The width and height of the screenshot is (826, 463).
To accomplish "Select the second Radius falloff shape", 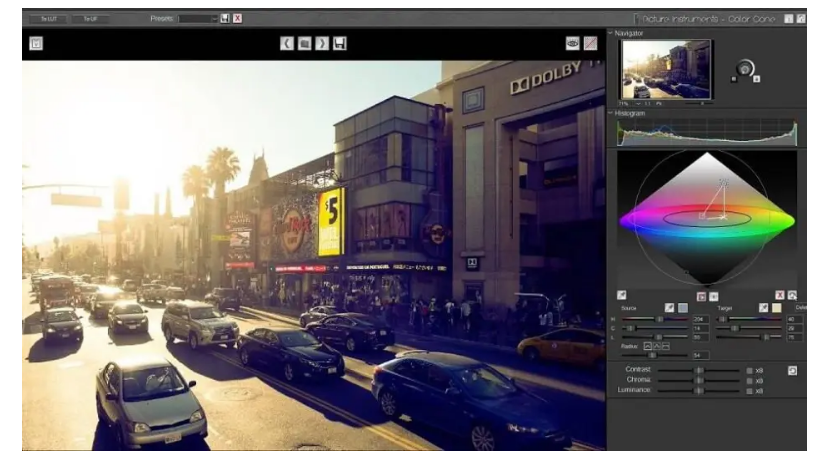I will pos(656,346).
